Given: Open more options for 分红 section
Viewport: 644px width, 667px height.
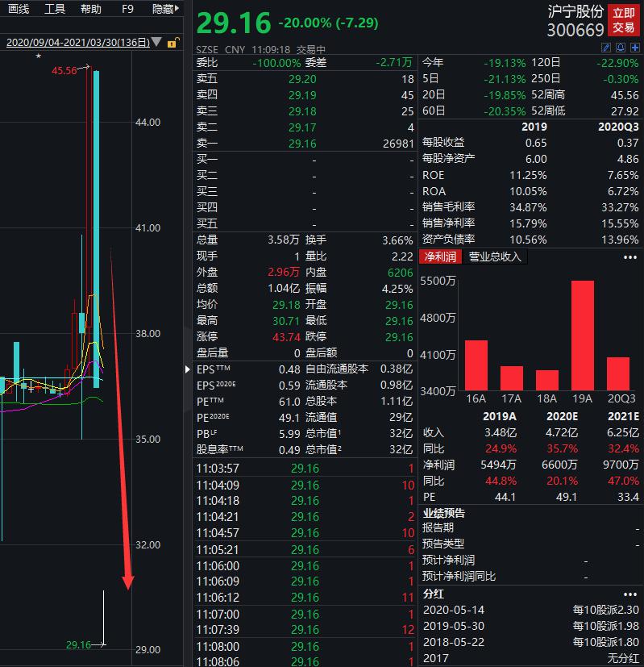Looking at the screenshot, I should coord(630,594).
